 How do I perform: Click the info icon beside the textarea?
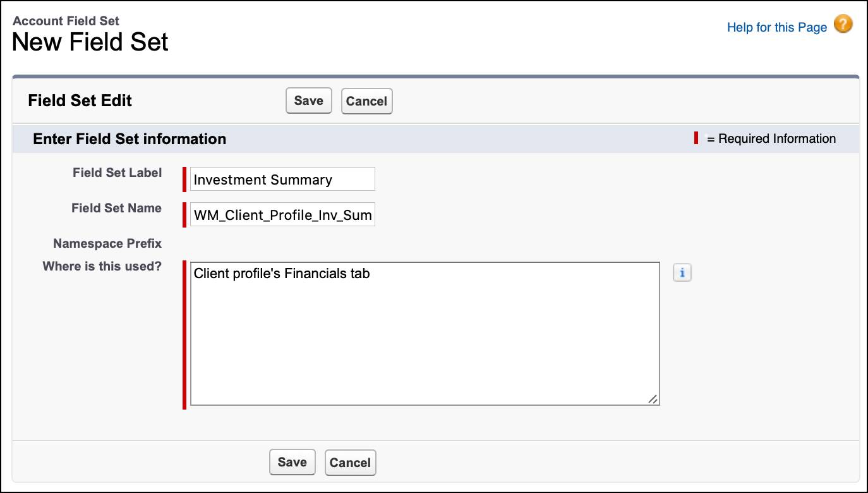[682, 272]
